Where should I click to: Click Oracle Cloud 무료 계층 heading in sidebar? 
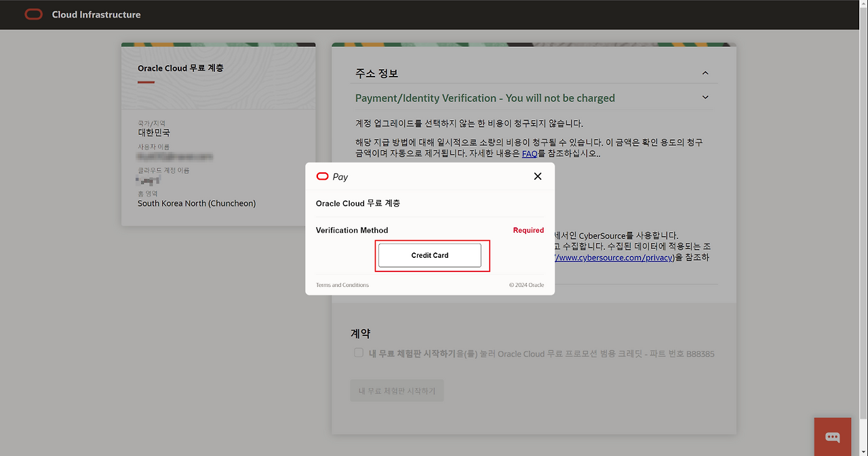coord(180,69)
